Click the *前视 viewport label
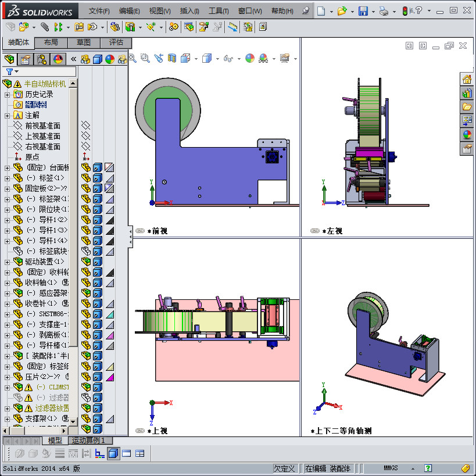 158,231
